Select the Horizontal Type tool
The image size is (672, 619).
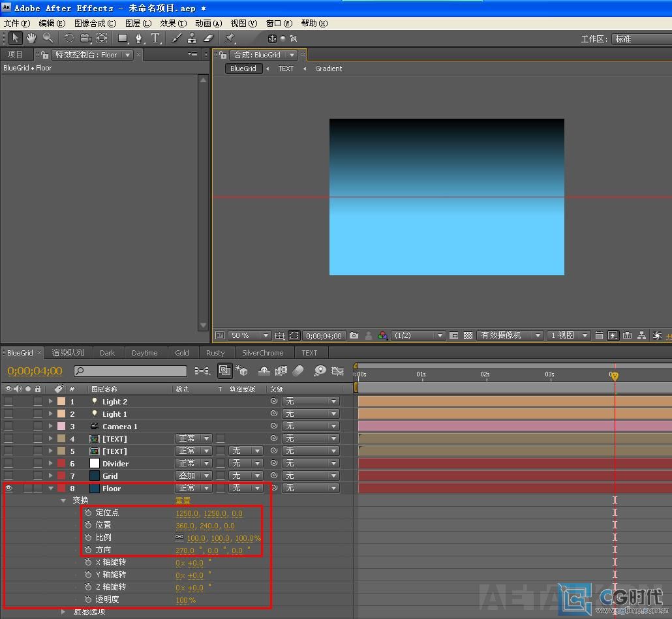tap(155, 38)
